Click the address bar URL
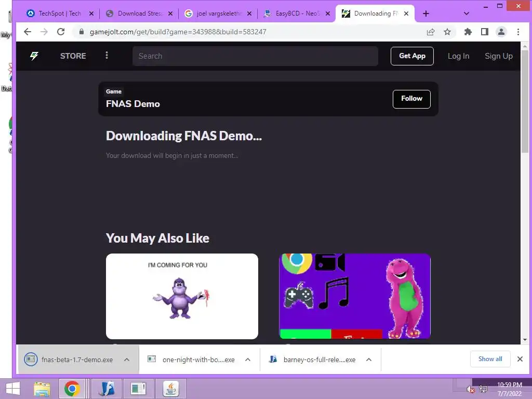532x399 pixels. 178,32
